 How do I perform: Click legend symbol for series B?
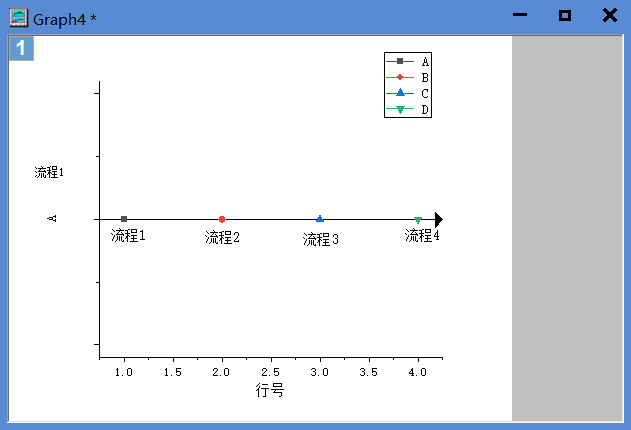pos(400,77)
